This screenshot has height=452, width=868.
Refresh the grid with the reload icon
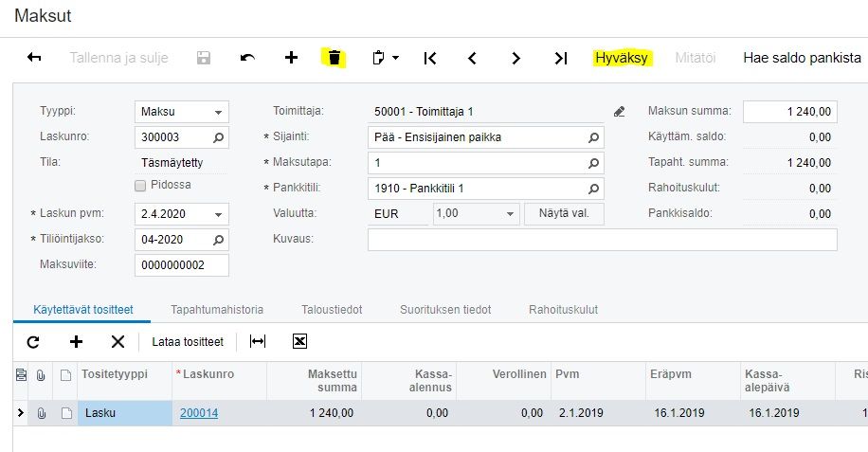point(33,342)
